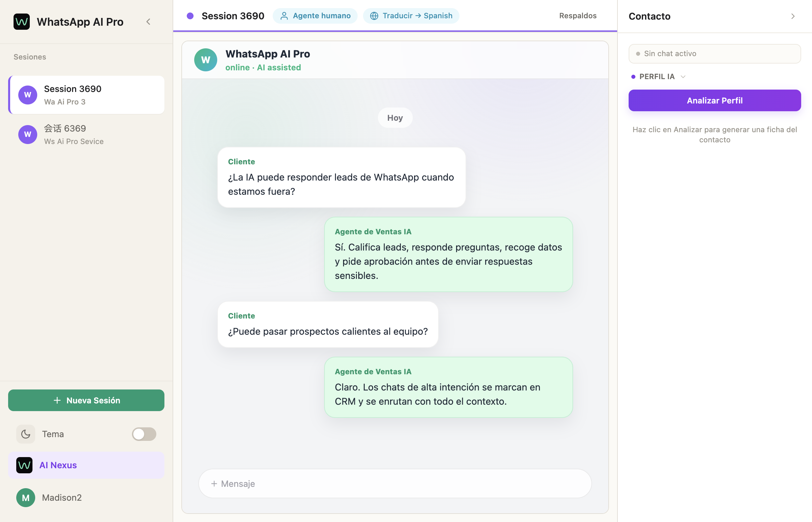Start a new session with Nueva Sesión
Viewport: 812px width, 522px height.
click(87, 400)
